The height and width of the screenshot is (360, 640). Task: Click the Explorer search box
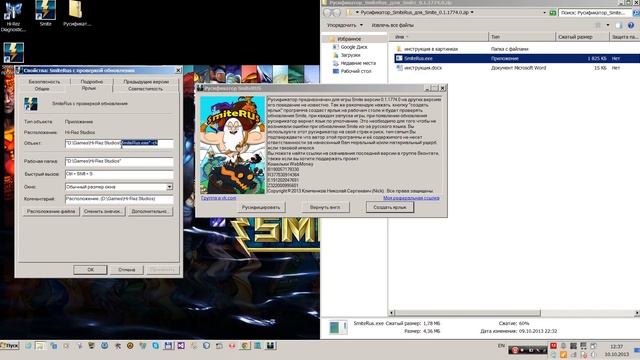pyautogui.click(x=595, y=13)
